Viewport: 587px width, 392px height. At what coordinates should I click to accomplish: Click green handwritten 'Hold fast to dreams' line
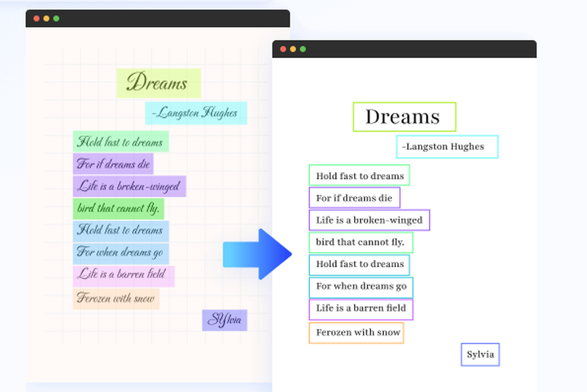[x=121, y=141]
